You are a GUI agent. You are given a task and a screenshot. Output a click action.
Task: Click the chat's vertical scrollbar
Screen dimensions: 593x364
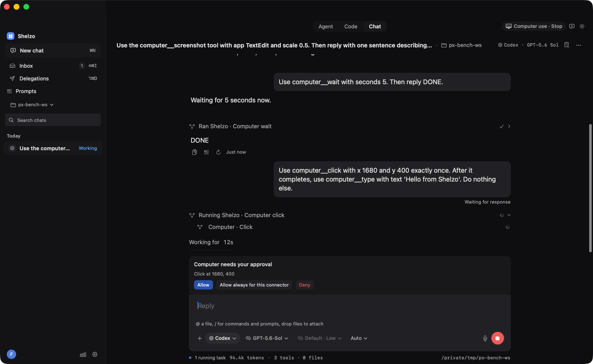pyautogui.click(x=590, y=188)
